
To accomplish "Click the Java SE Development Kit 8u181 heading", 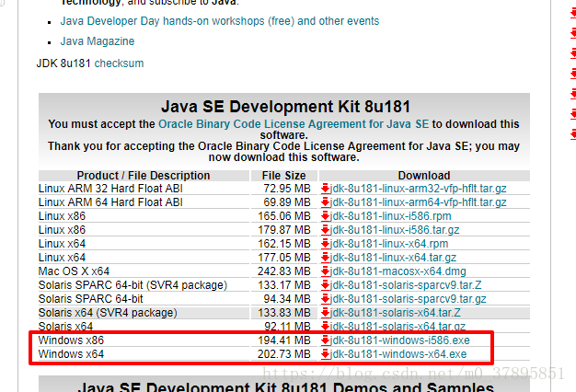I will point(285,107).
